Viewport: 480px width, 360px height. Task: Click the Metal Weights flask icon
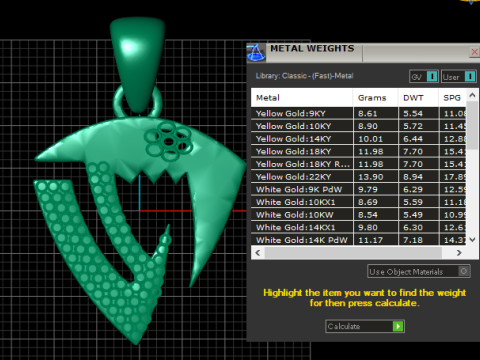click(256, 52)
